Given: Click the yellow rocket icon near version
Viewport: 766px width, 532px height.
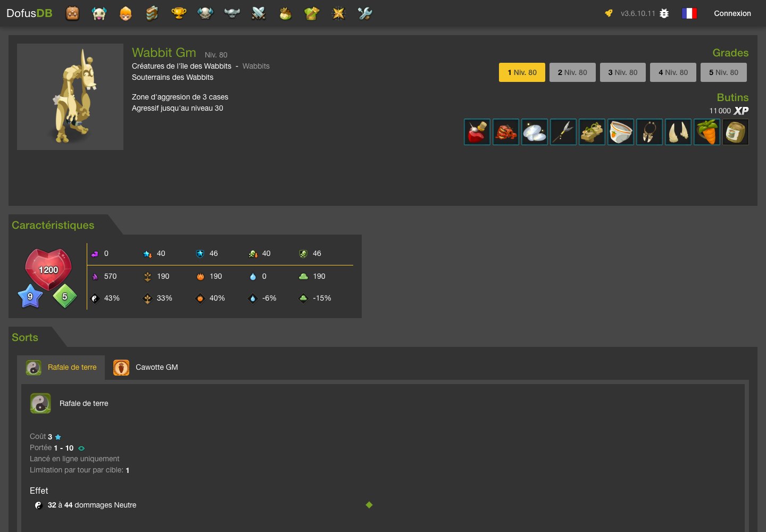Looking at the screenshot, I should click(x=609, y=13).
